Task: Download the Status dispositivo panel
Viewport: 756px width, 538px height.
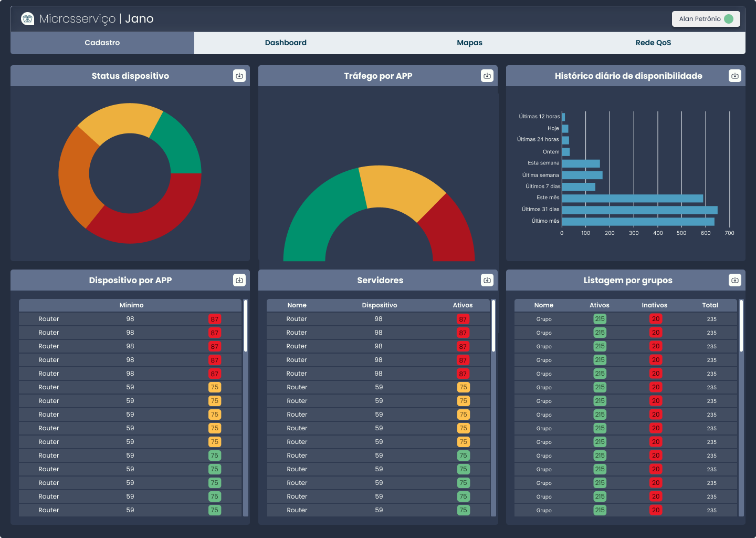Action: tap(239, 76)
